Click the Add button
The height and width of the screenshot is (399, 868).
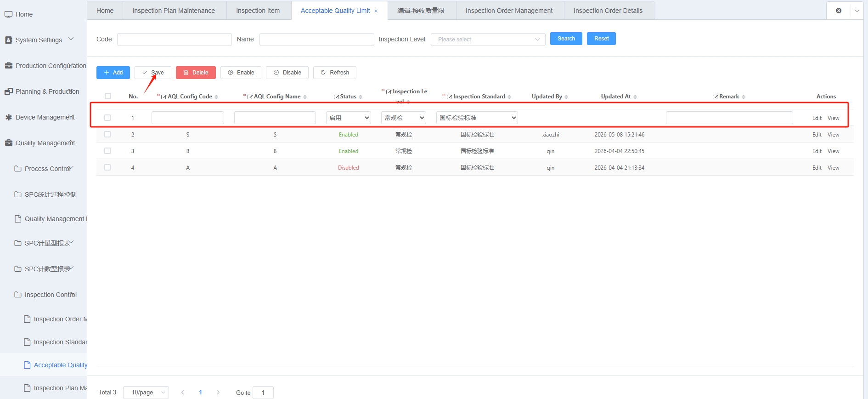(113, 73)
